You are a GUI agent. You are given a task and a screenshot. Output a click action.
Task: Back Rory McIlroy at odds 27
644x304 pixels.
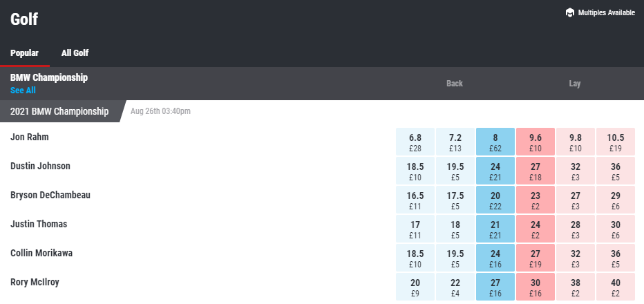click(x=495, y=286)
